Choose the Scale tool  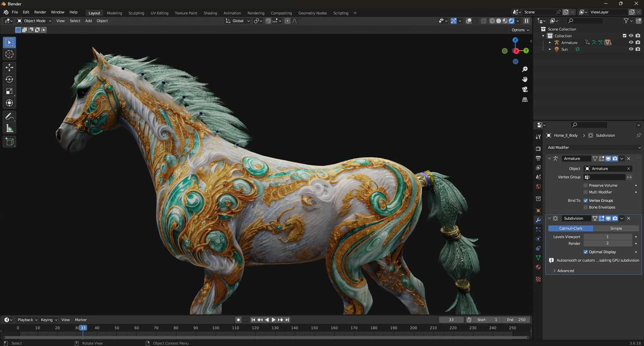tap(9, 91)
